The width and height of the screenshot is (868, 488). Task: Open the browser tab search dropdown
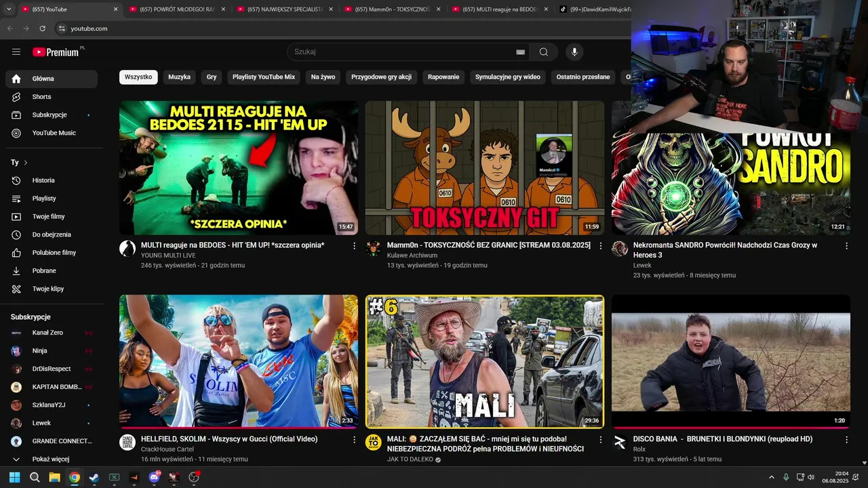pyautogui.click(x=9, y=9)
